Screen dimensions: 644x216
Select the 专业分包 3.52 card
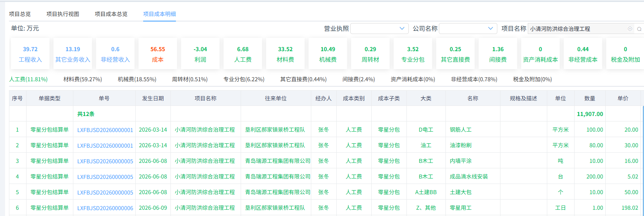tap(413, 54)
